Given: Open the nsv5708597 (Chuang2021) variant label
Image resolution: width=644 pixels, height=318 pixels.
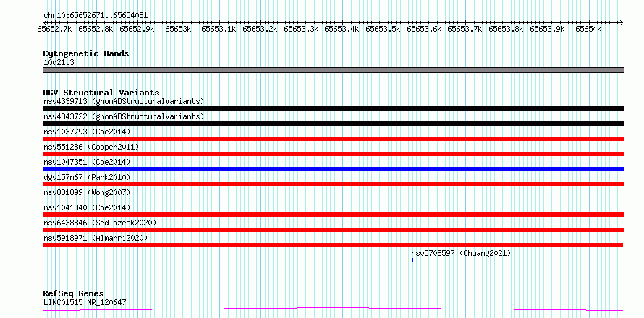Looking at the screenshot, I should pos(461,253).
